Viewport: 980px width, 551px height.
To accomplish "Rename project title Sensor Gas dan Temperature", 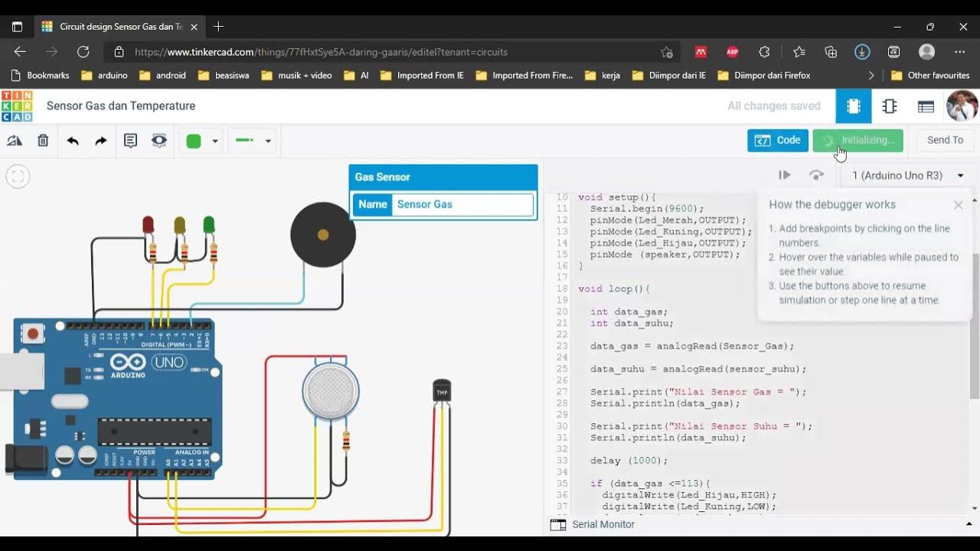I will click(x=121, y=106).
